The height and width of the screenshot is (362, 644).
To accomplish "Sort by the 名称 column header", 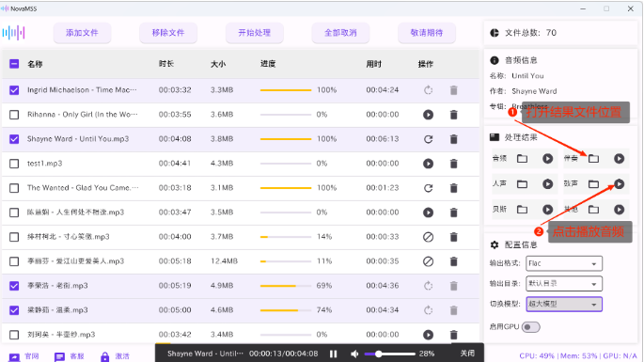I will point(35,64).
